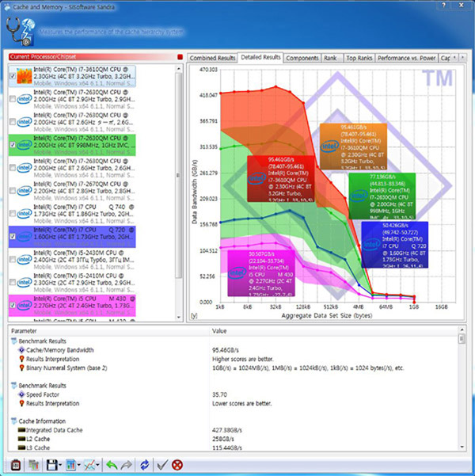Click the checkmark OK icon
475x476 pixels.
162,465
